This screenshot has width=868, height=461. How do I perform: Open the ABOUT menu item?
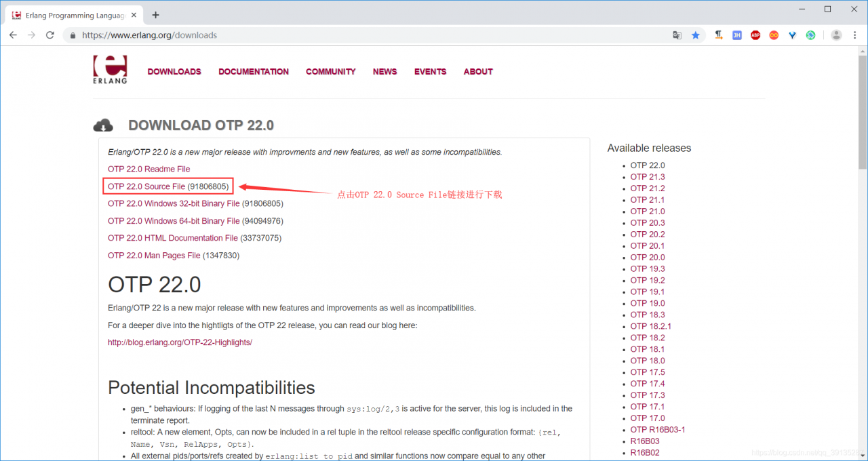click(478, 72)
